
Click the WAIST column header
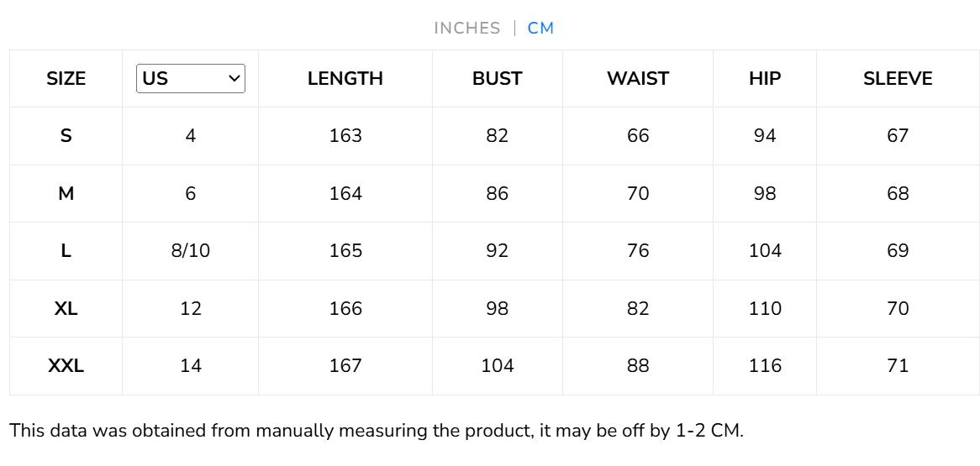637,79
